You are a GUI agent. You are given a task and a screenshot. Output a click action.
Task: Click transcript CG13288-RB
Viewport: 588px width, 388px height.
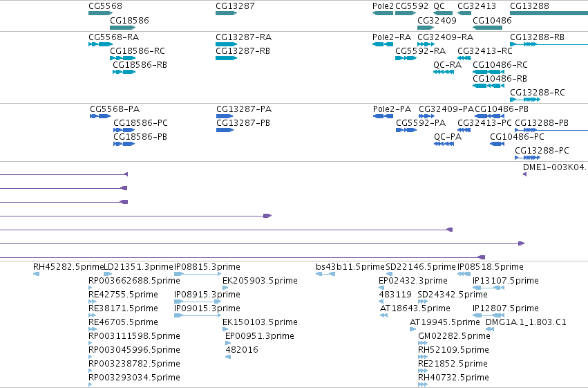[537, 37]
